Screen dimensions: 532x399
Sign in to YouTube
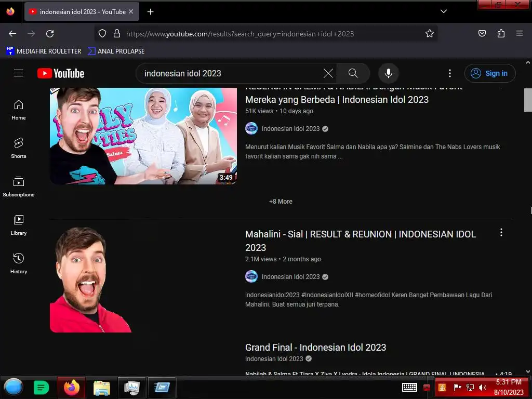tap(489, 73)
